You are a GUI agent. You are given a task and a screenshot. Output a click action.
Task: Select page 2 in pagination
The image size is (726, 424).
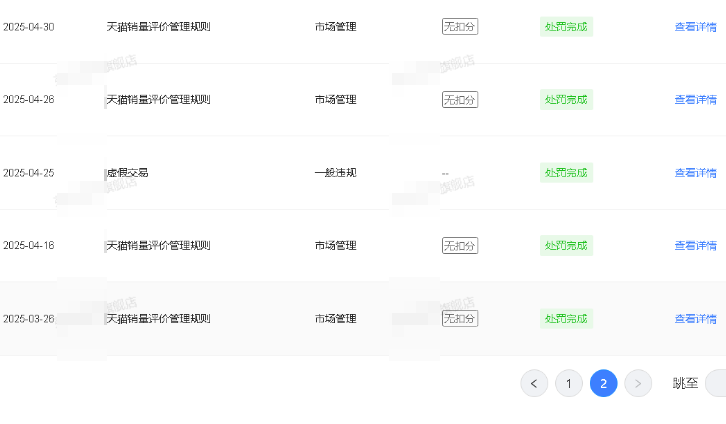click(603, 383)
